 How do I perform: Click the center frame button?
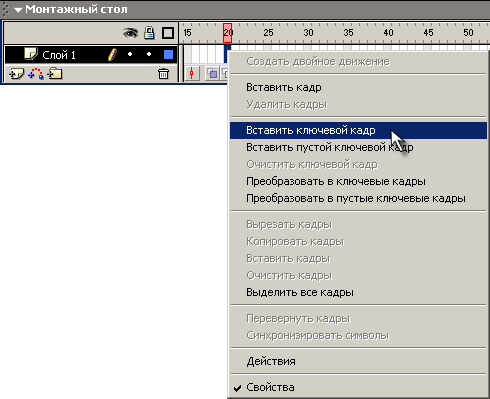[192, 73]
